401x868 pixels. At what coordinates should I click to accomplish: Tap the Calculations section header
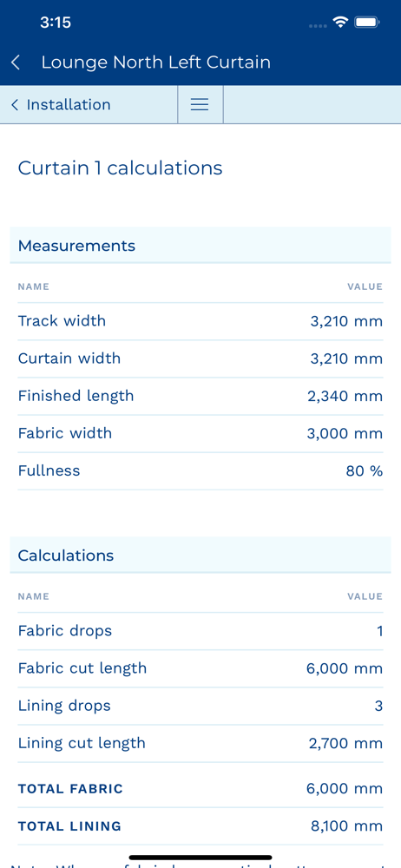click(x=200, y=556)
